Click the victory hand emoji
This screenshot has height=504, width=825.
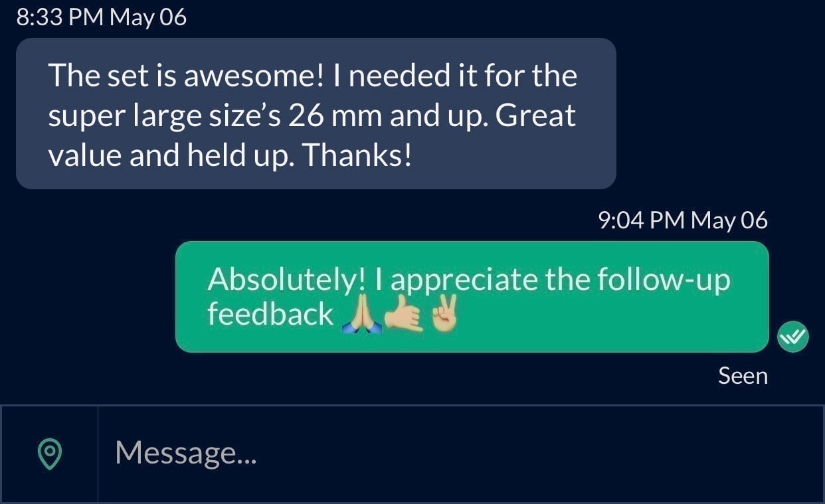tap(443, 316)
